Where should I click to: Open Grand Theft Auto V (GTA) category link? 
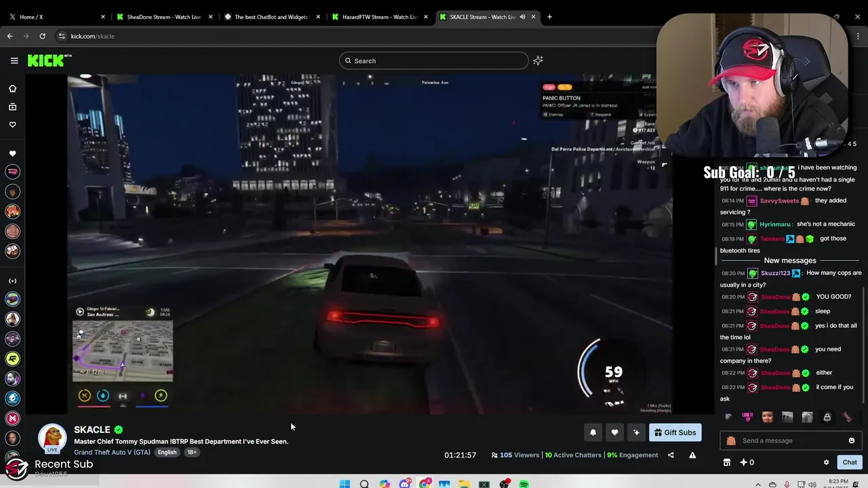[x=112, y=452]
